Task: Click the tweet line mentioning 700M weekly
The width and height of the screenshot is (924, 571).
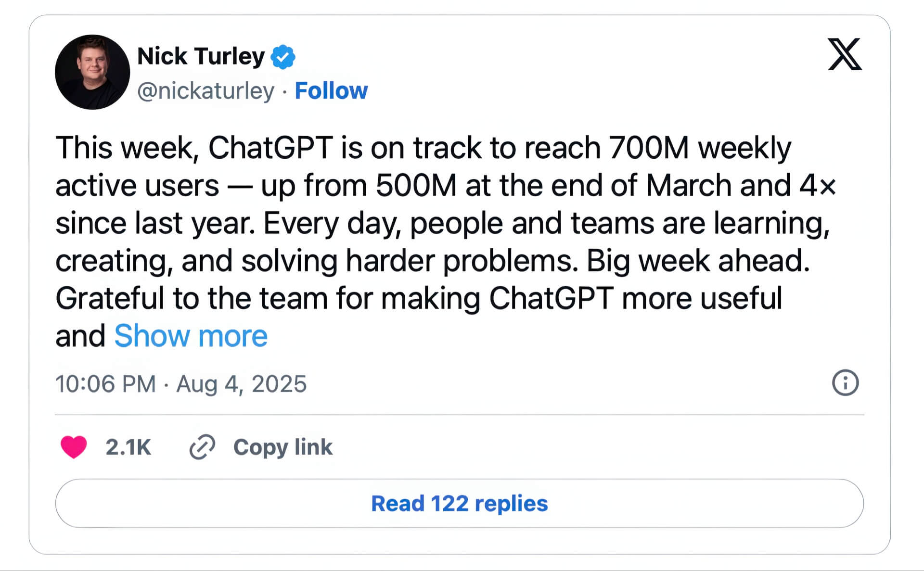Action: (x=423, y=148)
